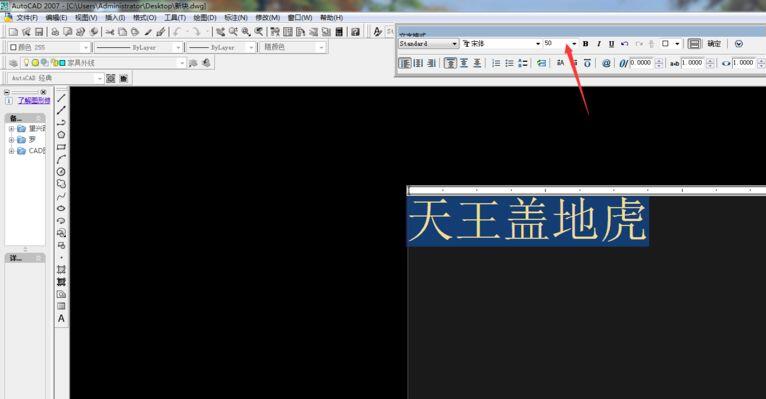Click the 了解图形集 link
This screenshot has width=766, height=399.
34,101
